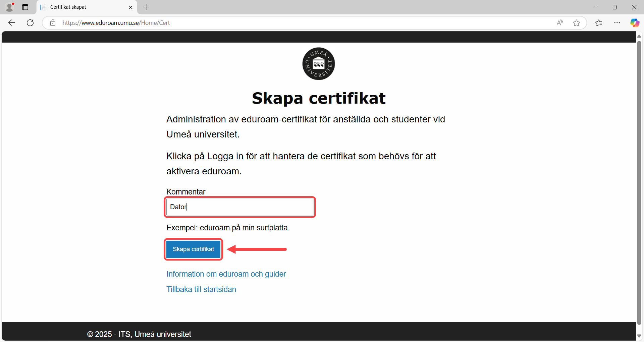Close the browser window
Image resolution: width=644 pixels, height=342 pixels.
634,7
